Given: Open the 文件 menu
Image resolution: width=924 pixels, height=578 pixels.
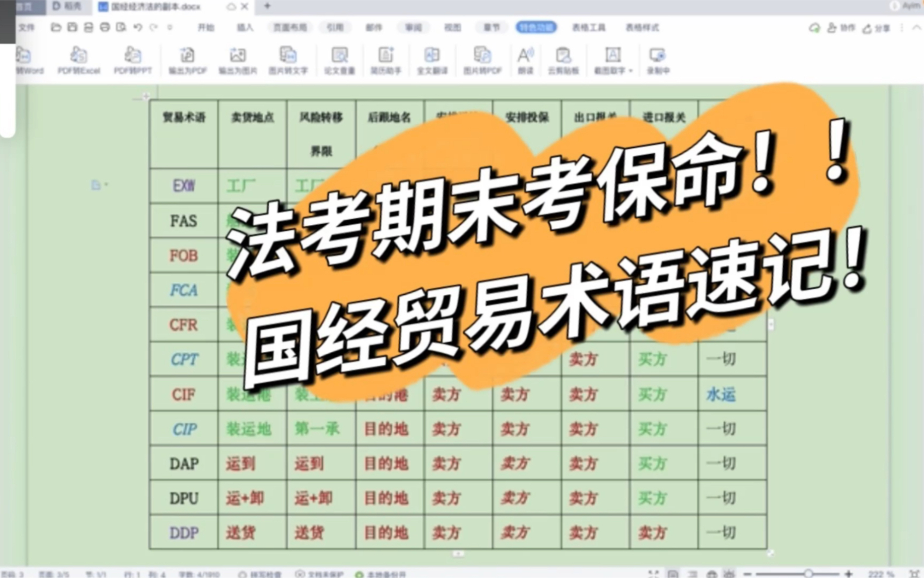Looking at the screenshot, I should click(x=26, y=27).
